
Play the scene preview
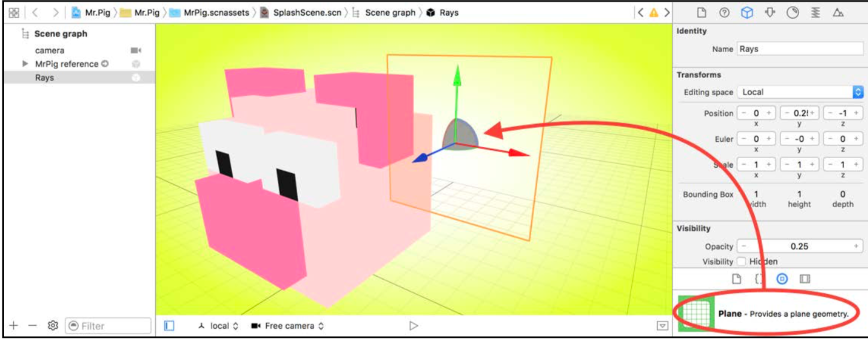coord(413,326)
